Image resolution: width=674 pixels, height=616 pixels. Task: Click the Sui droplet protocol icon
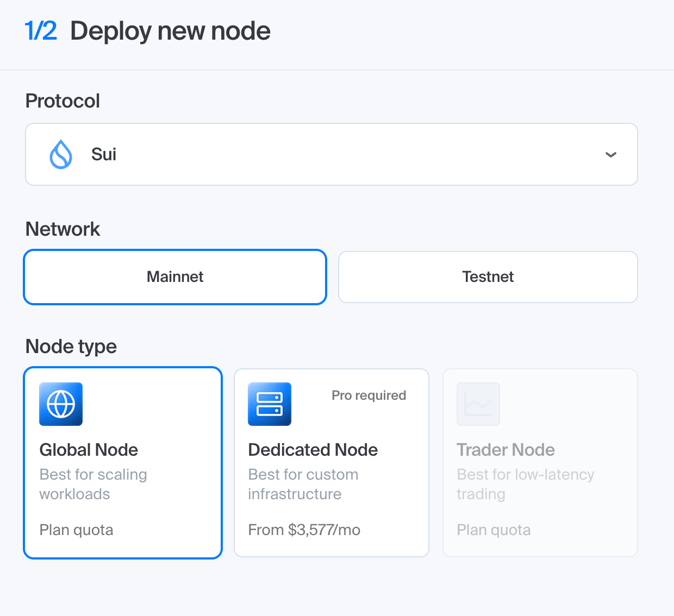tap(61, 154)
